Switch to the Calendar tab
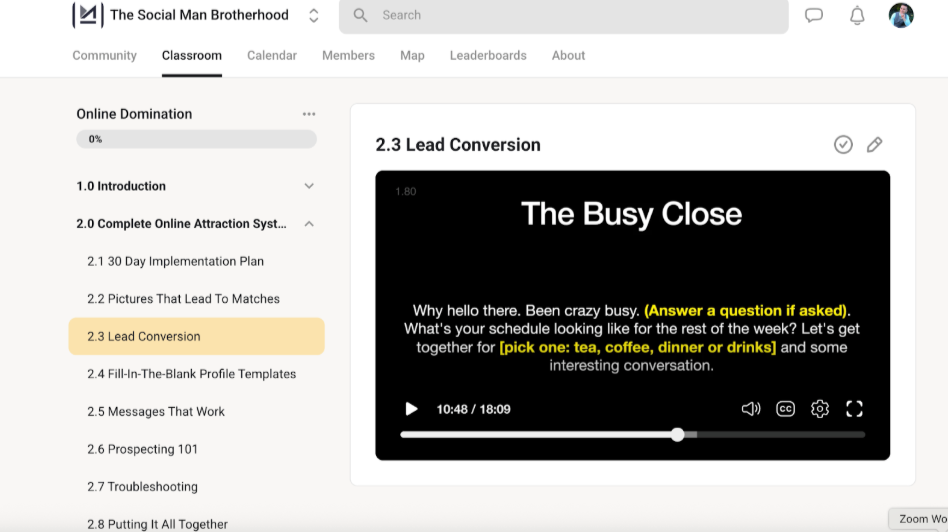 pyautogui.click(x=272, y=55)
